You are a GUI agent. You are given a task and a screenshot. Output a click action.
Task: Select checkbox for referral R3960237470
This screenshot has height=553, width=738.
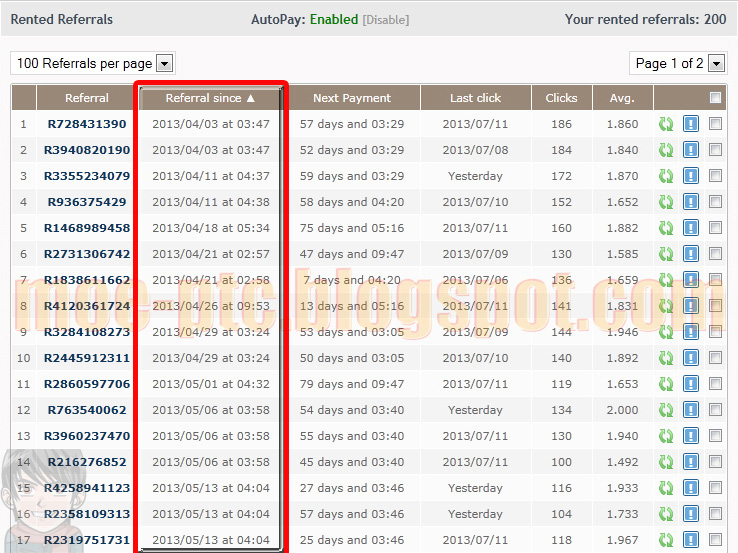(715, 436)
